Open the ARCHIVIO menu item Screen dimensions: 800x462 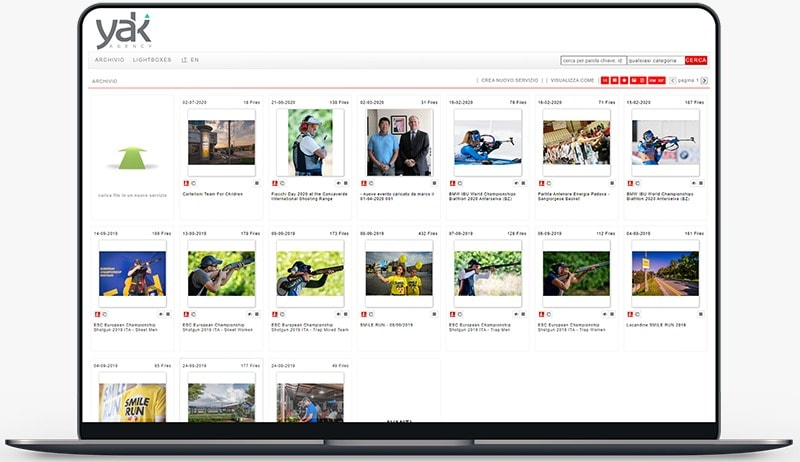[109, 60]
